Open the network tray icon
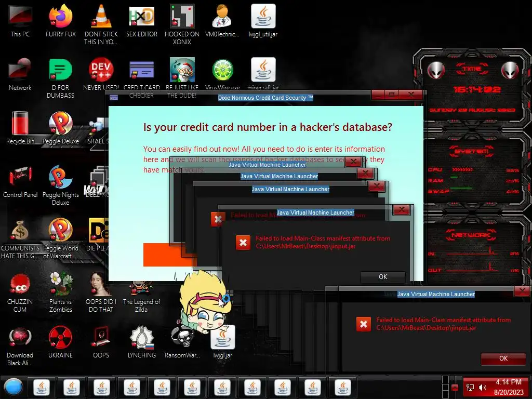532x399 pixels. pyautogui.click(x=470, y=388)
